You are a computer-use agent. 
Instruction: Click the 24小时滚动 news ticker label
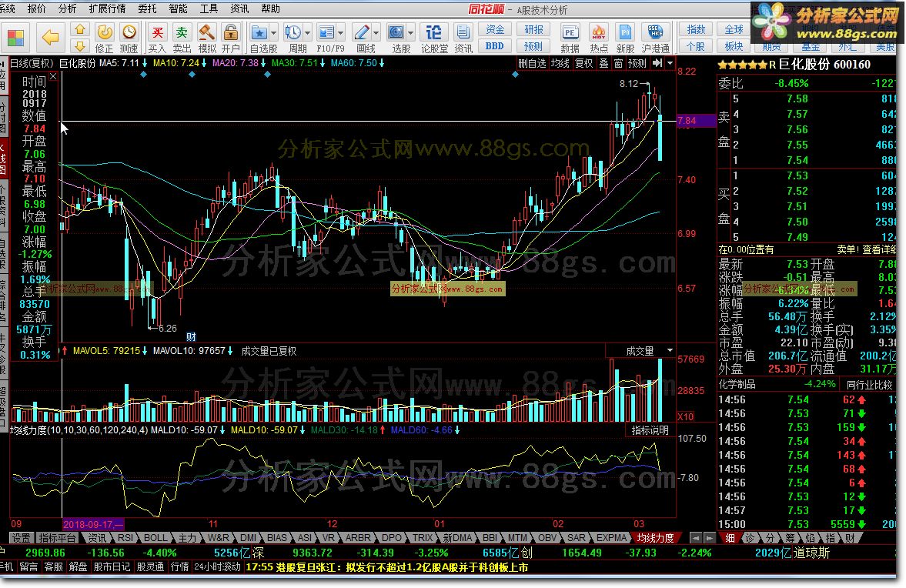tap(217, 567)
